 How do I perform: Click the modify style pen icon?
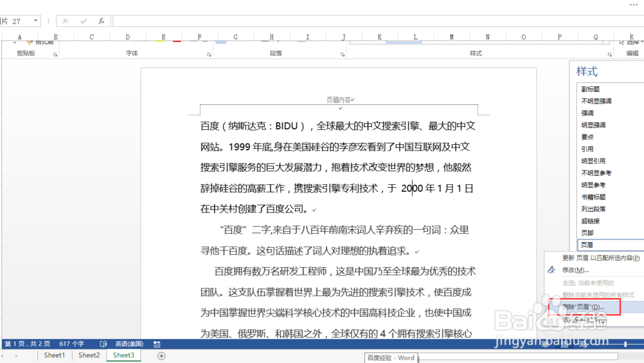551,270
